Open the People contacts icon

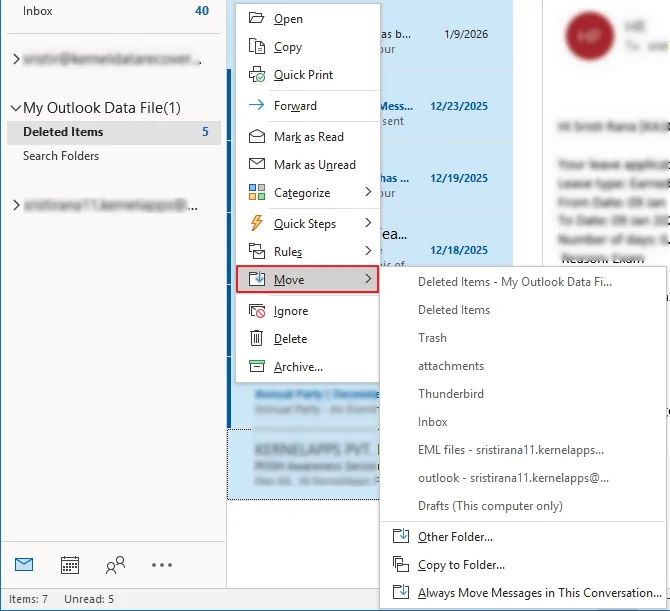pos(115,565)
